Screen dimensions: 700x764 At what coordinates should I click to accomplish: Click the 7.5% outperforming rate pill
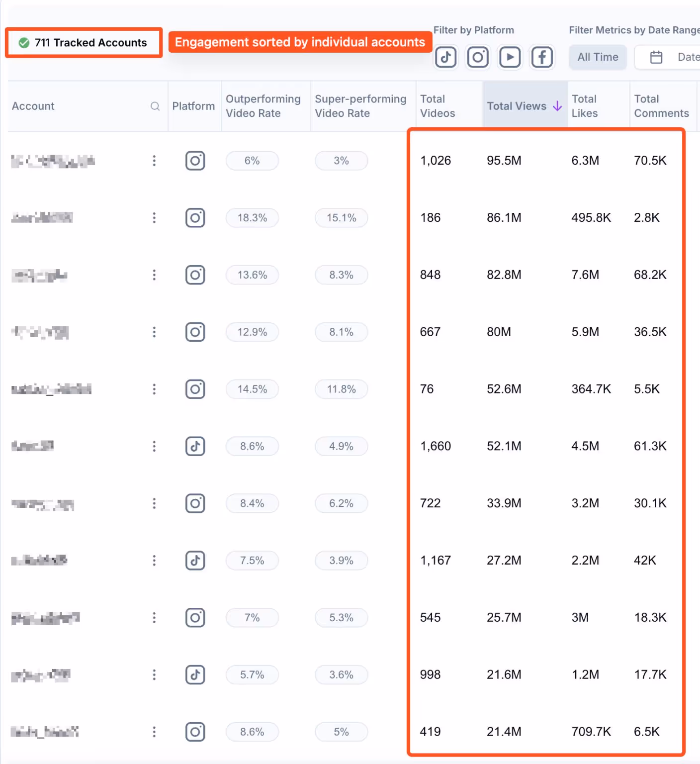point(252,561)
